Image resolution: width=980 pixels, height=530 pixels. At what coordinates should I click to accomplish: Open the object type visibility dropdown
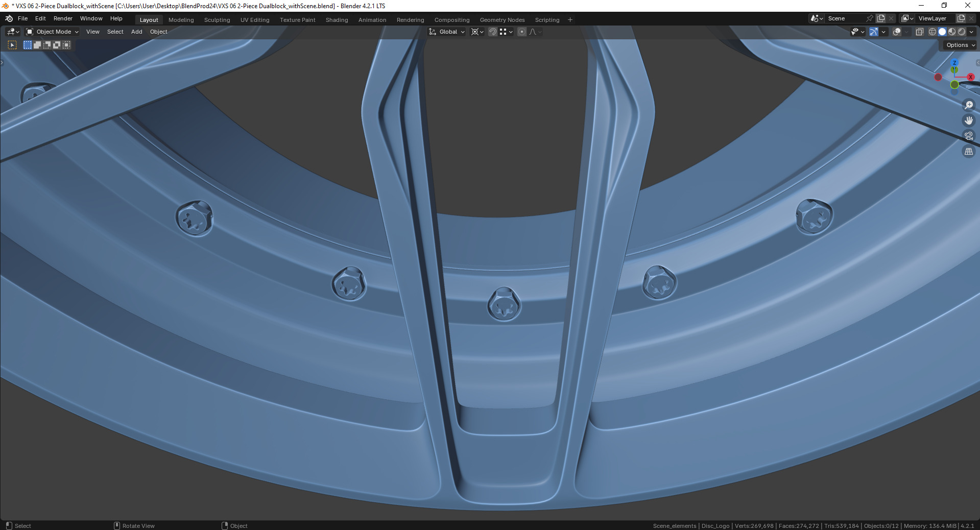[x=858, y=32]
